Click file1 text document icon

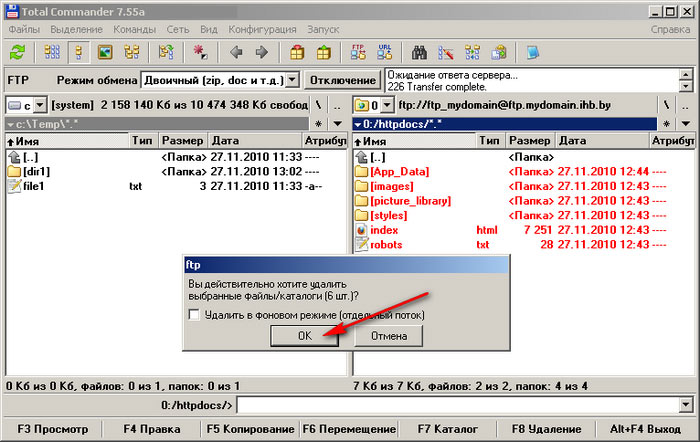coord(14,186)
